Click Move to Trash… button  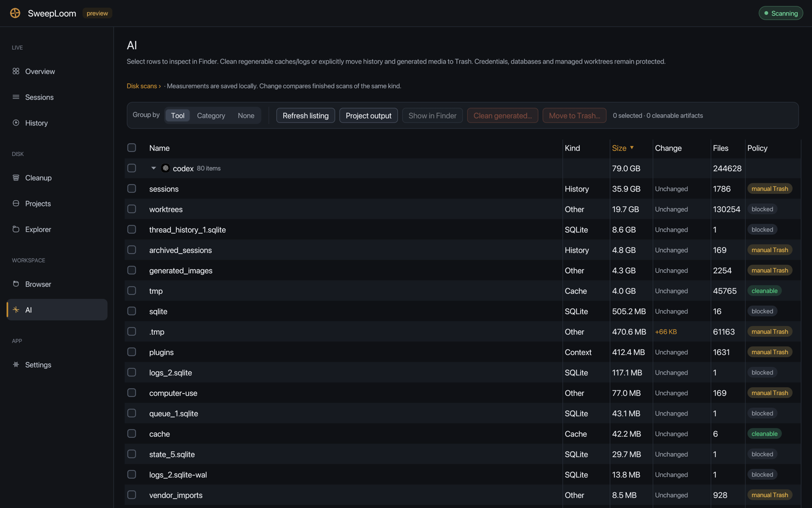click(x=574, y=115)
